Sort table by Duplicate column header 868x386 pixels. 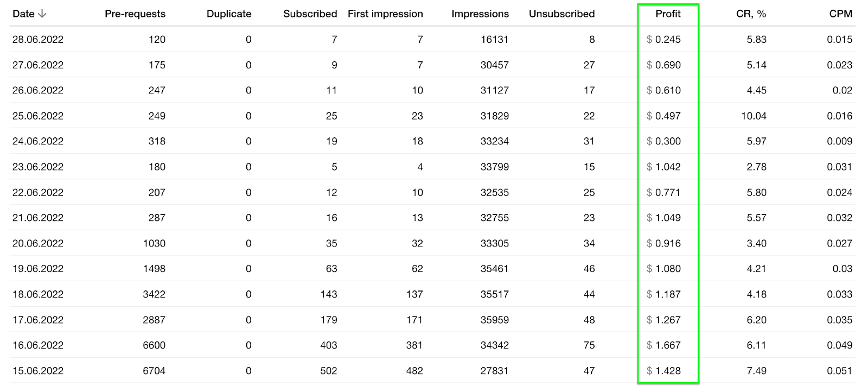point(228,14)
